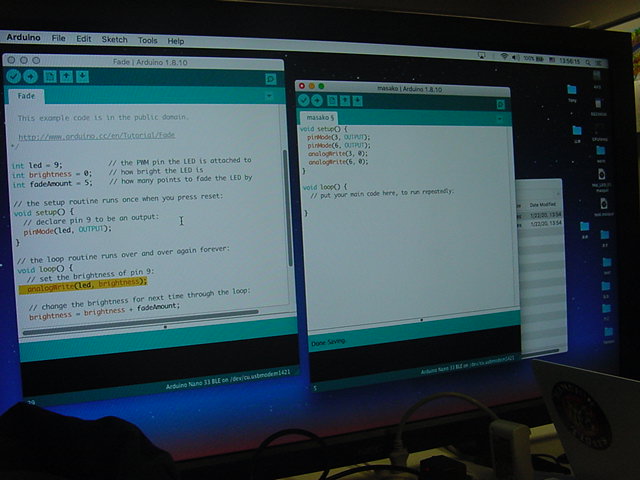The image size is (640, 480).
Task: Select the masako sketch tab
Action: point(320,118)
